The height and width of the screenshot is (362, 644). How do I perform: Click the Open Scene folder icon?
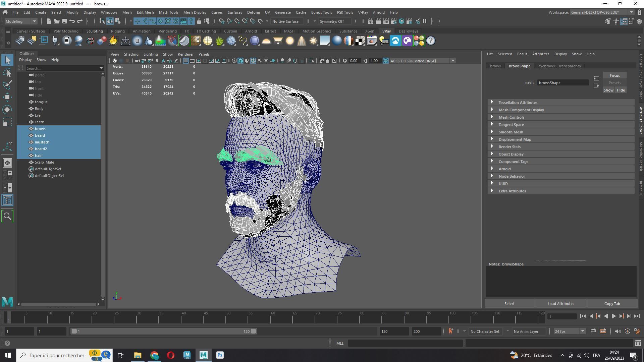point(57,21)
